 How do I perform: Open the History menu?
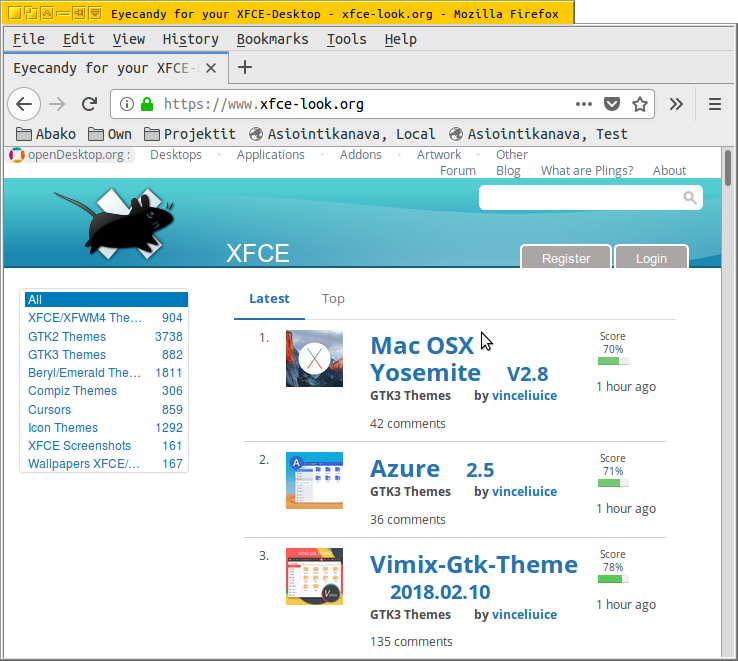[x=191, y=39]
